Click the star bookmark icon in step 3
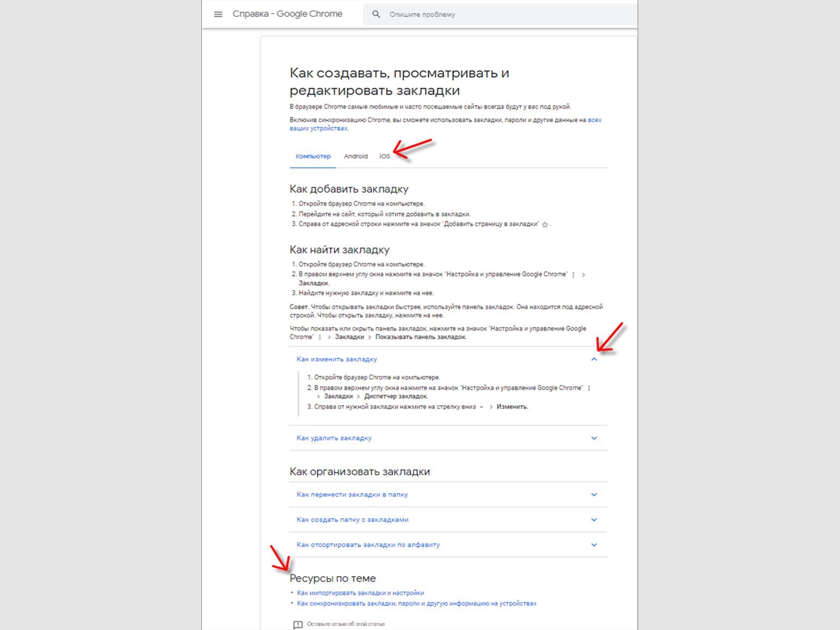This screenshot has height=630, width=840. click(x=544, y=225)
